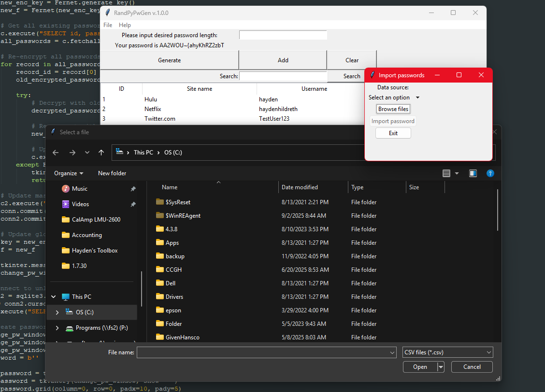
Task: Change the file view layout
Action: [x=446, y=173]
